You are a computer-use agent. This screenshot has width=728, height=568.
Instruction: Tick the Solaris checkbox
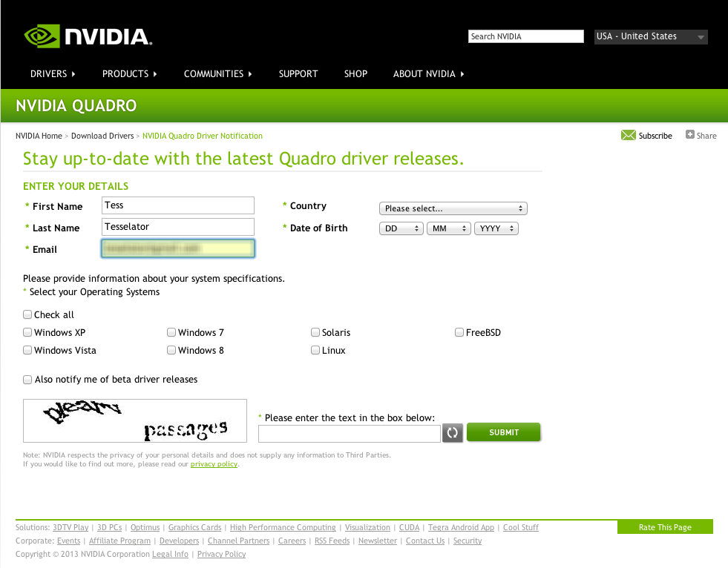[315, 332]
